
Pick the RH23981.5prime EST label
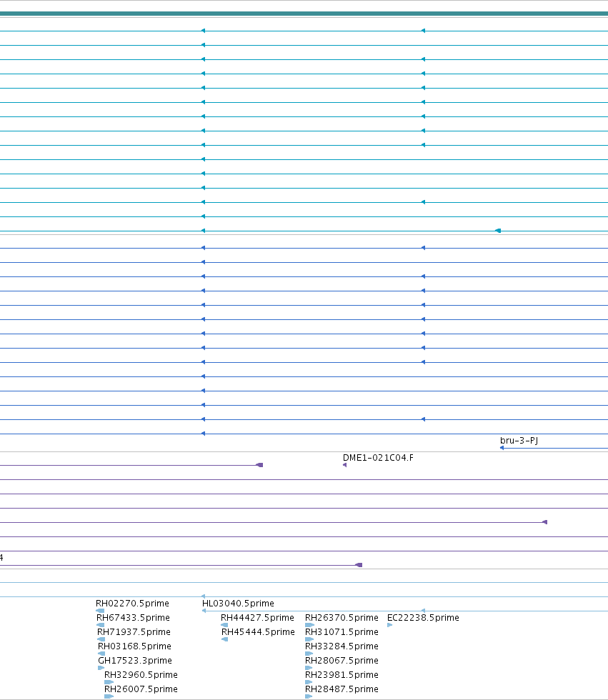pyautogui.click(x=342, y=675)
